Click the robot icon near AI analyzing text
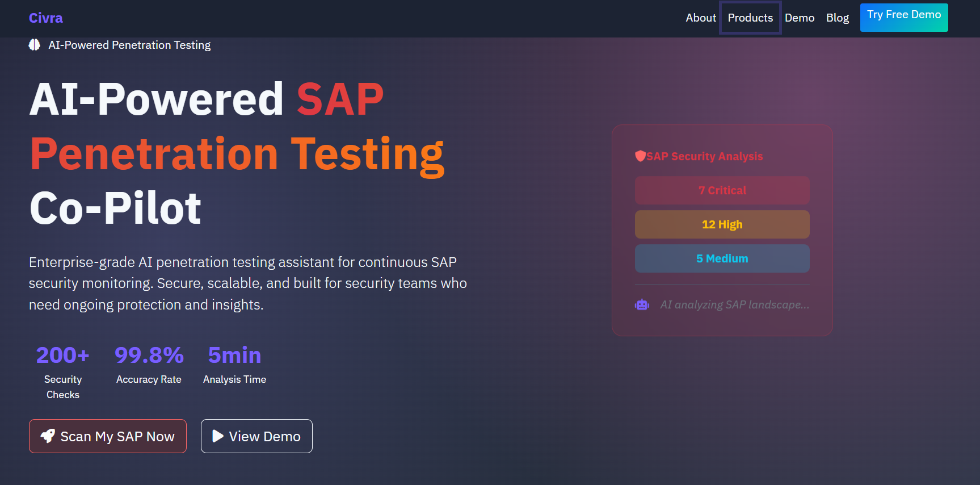 click(x=642, y=305)
